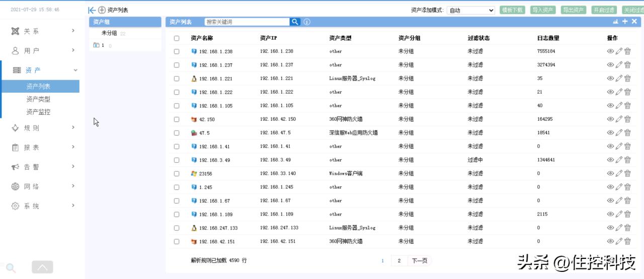Click the Linux penguin icon for 192.168.1.221
The image size is (644, 279).
point(194,78)
